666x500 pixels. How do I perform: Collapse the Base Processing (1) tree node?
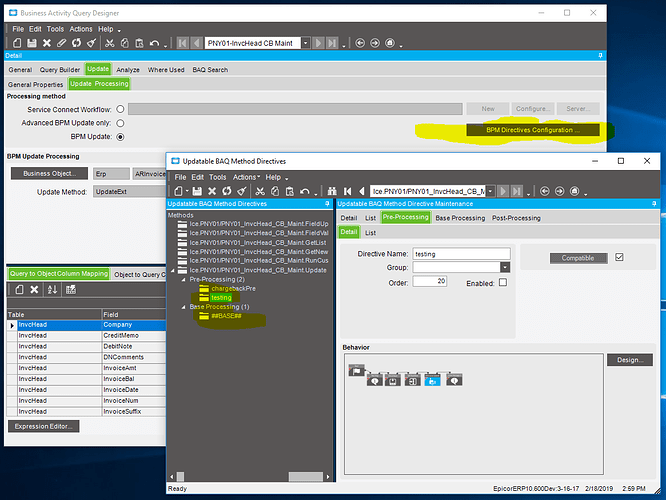[x=183, y=307]
